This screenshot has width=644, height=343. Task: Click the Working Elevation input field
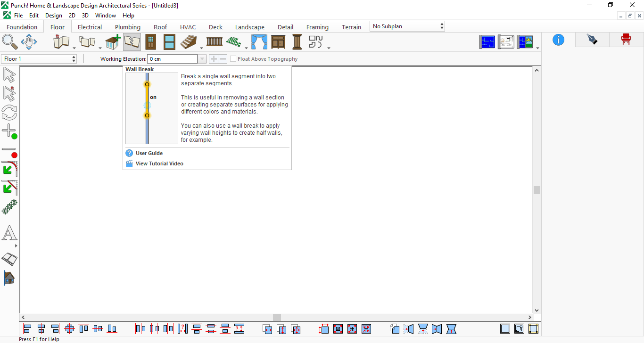(x=173, y=59)
